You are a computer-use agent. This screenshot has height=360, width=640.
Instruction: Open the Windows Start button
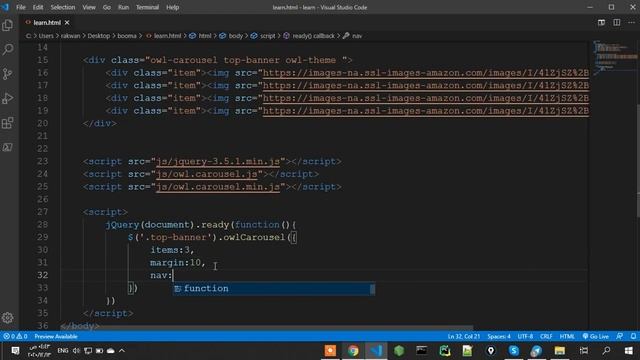[x=629, y=351]
